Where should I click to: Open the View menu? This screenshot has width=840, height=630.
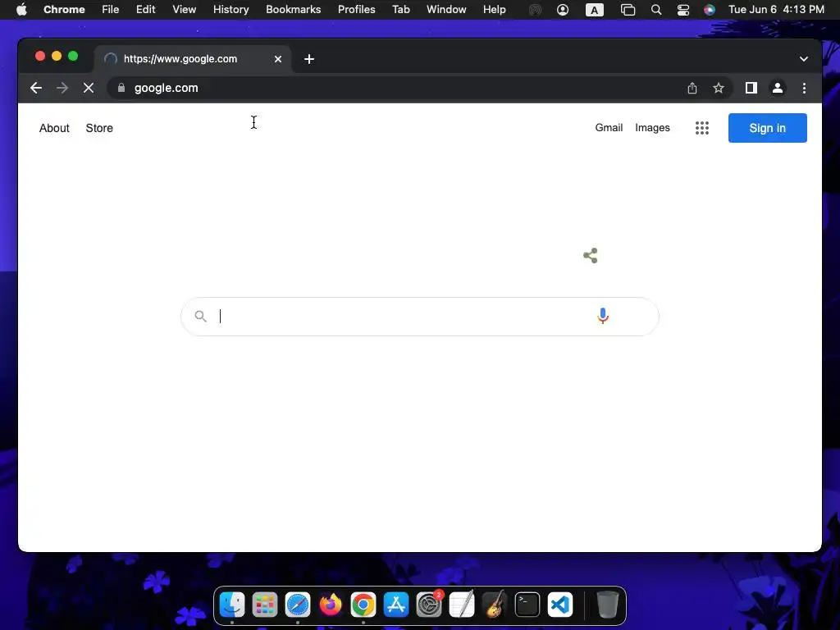(x=185, y=9)
